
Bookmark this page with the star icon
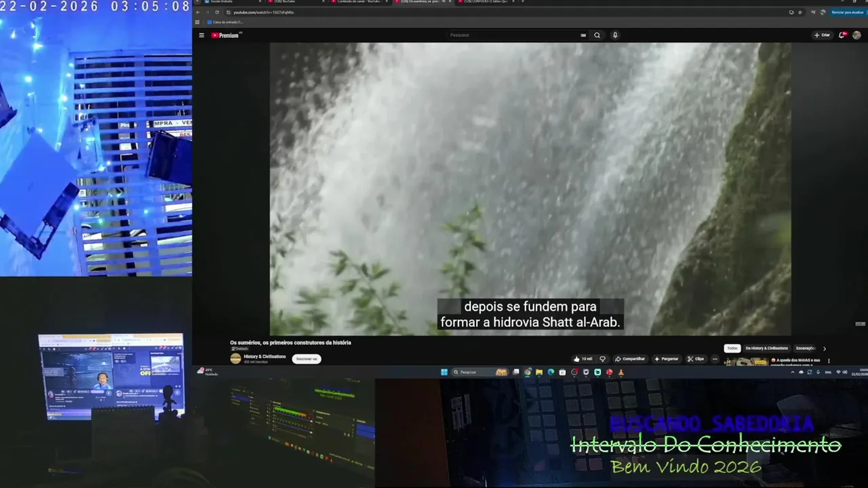[800, 12]
